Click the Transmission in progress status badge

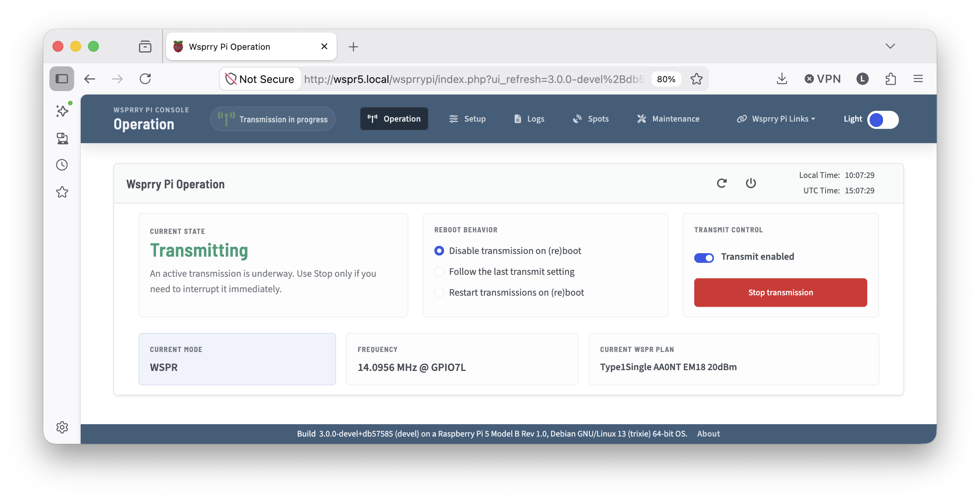(x=273, y=119)
